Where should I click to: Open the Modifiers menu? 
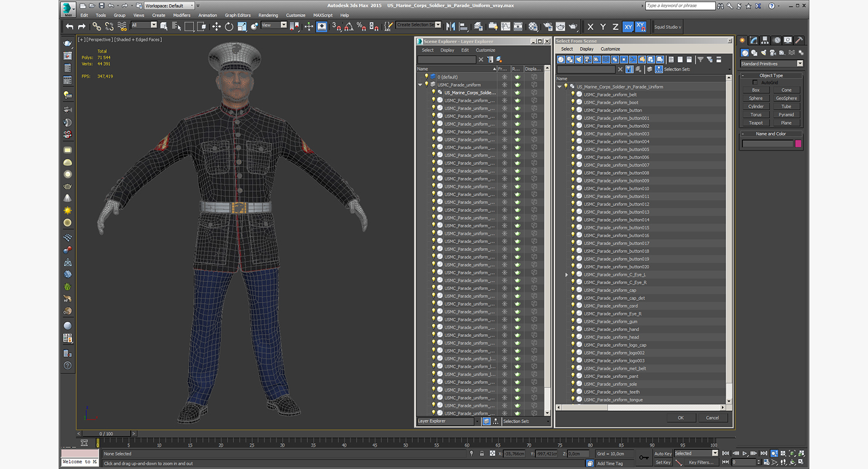182,15
